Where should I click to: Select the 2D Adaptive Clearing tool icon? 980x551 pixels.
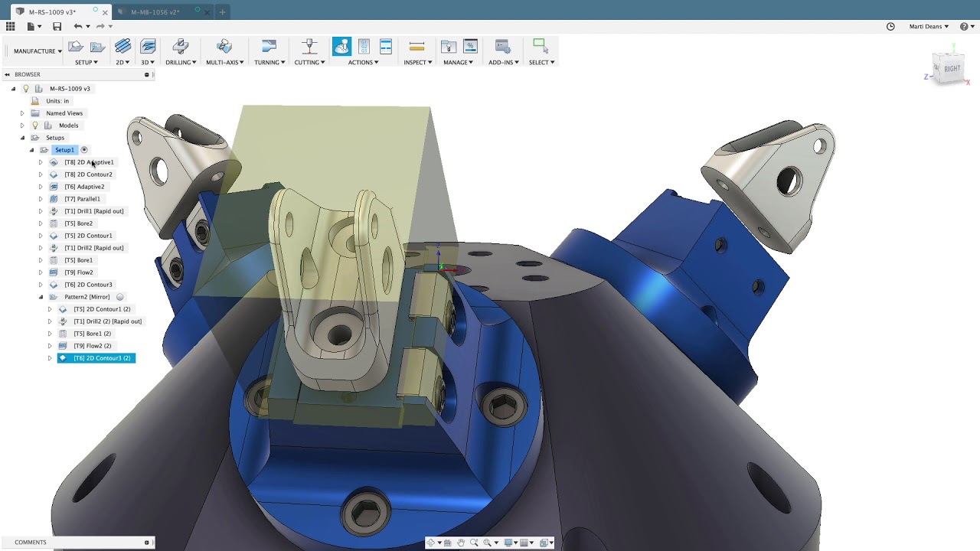[x=122, y=47]
